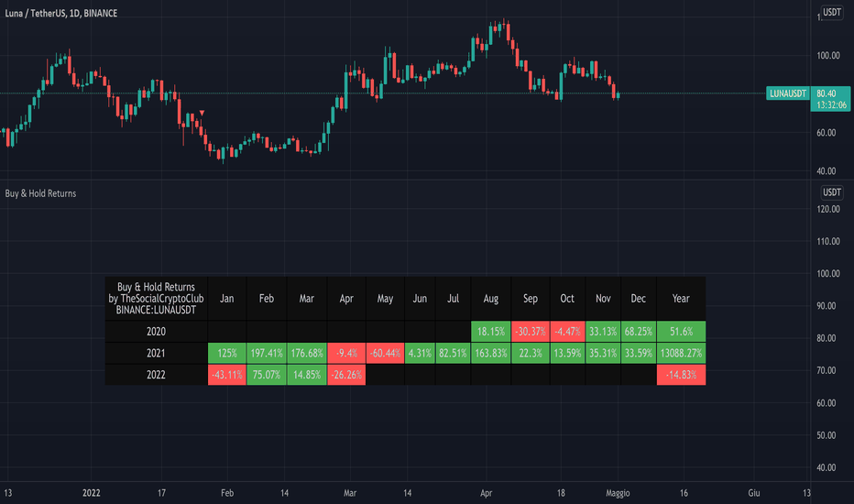Select the Apr column header
This screenshot has height=504, width=854.
346,299
